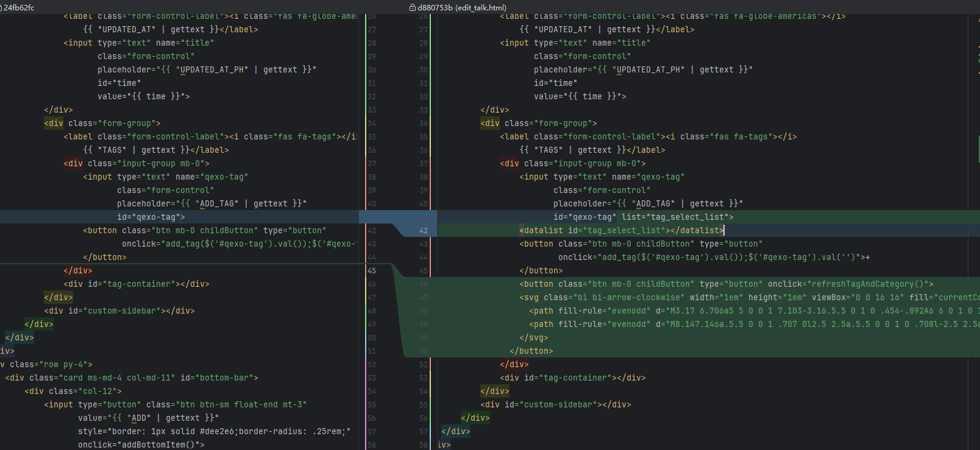Click the 24fb62fc revision label

[19, 8]
